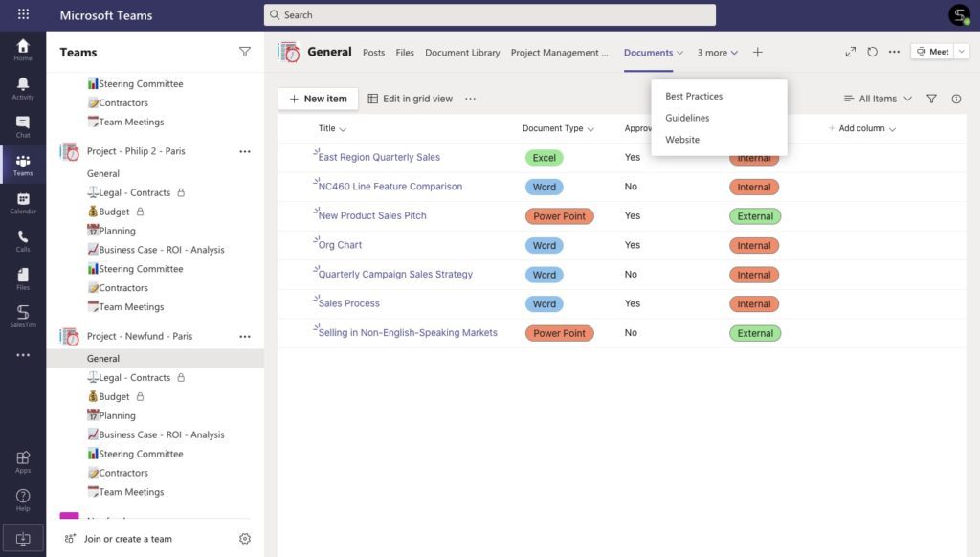Click the profile avatar
This screenshot has height=557, width=980.
tap(959, 15)
